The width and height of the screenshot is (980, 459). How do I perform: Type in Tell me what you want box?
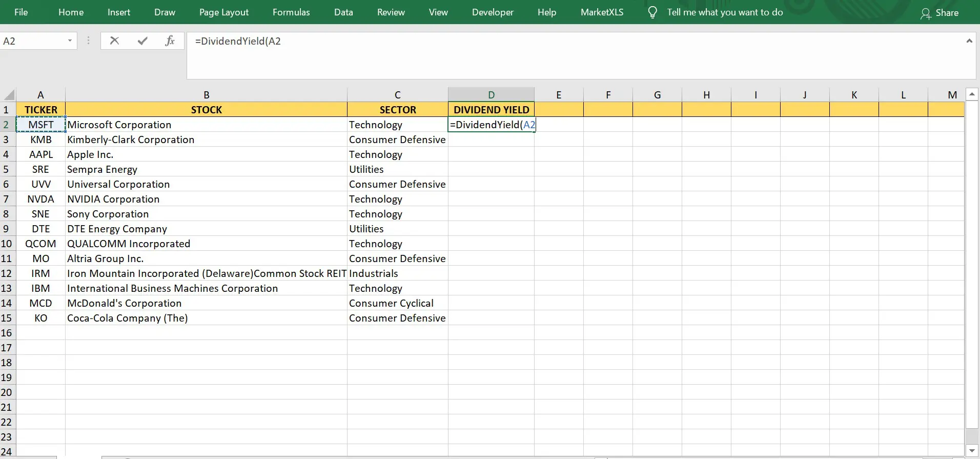[x=725, y=12]
